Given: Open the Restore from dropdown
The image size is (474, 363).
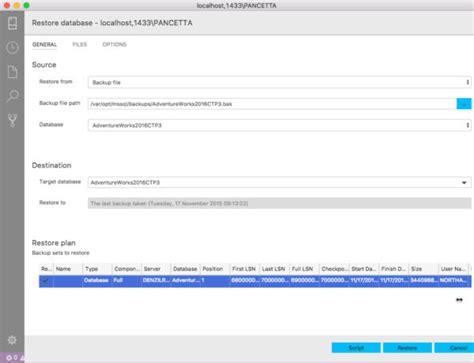Looking at the screenshot, I should point(280,82).
